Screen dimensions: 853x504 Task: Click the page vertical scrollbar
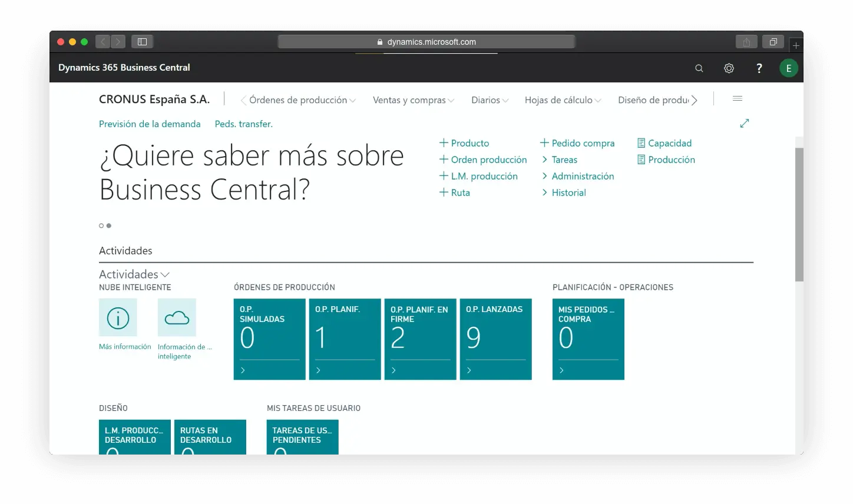pyautogui.click(x=799, y=214)
